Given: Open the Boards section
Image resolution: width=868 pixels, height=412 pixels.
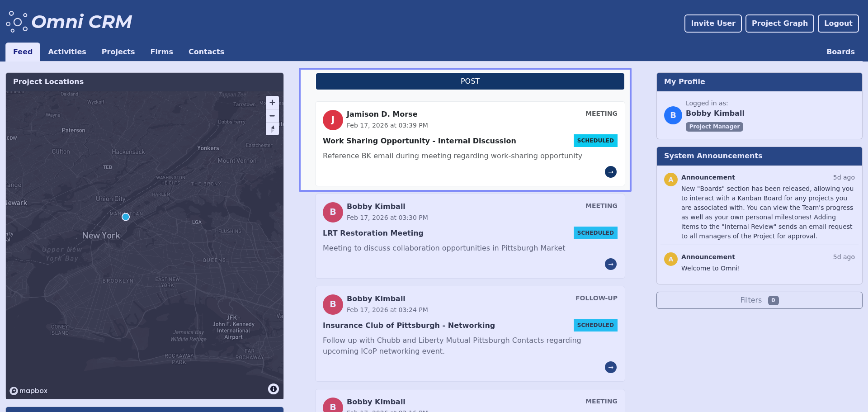Looking at the screenshot, I should tap(840, 52).
